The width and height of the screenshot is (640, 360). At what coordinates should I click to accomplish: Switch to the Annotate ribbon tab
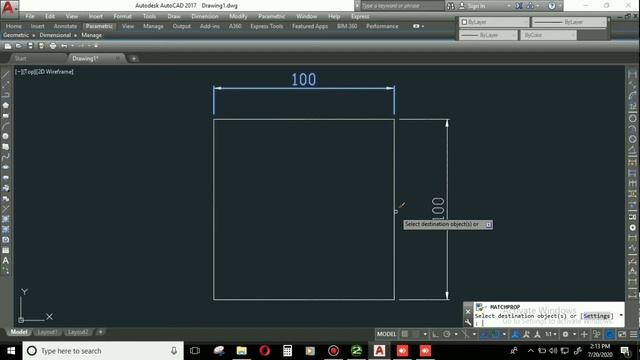click(x=65, y=26)
